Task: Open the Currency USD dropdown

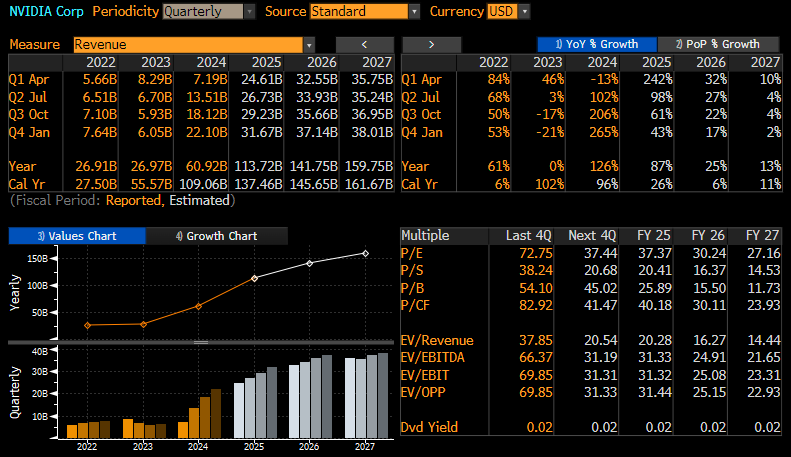Action: point(508,12)
